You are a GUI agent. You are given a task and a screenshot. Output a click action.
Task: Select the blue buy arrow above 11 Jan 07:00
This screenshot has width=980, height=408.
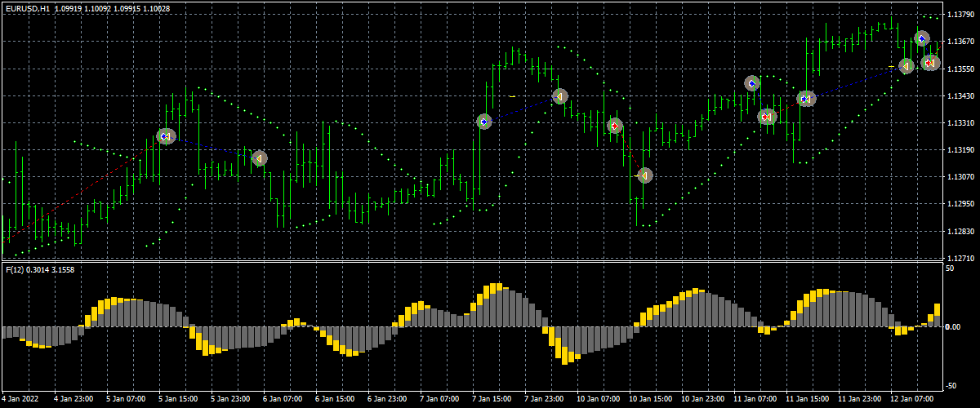pyautogui.click(x=752, y=83)
